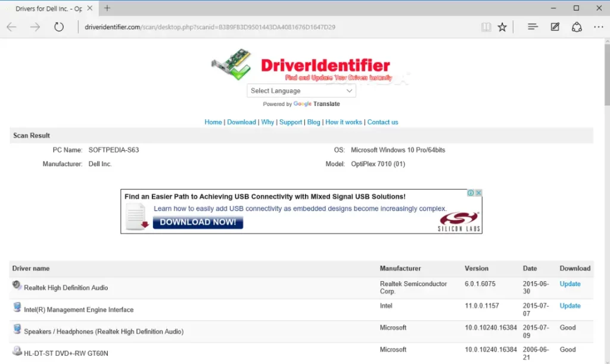Click the Driver name column header

tap(31, 268)
